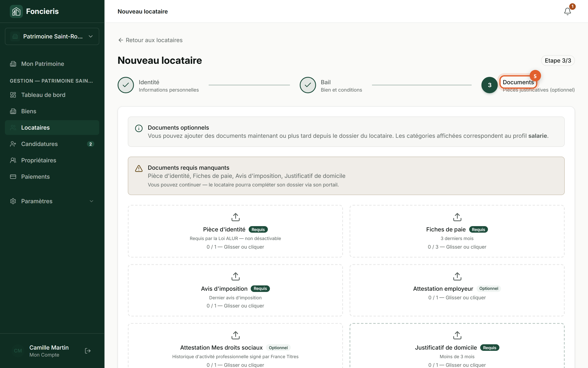Click the upload icon for Avis d'imposition
Viewport: 588px width, 368px height.
(235, 276)
